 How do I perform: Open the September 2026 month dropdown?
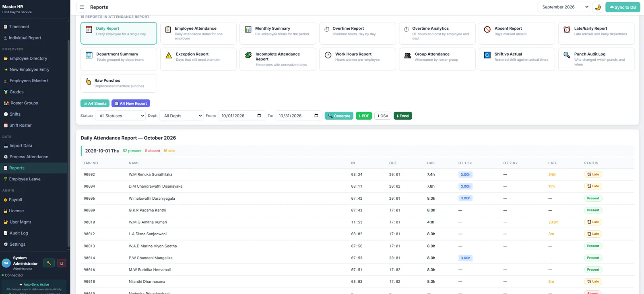click(564, 7)
